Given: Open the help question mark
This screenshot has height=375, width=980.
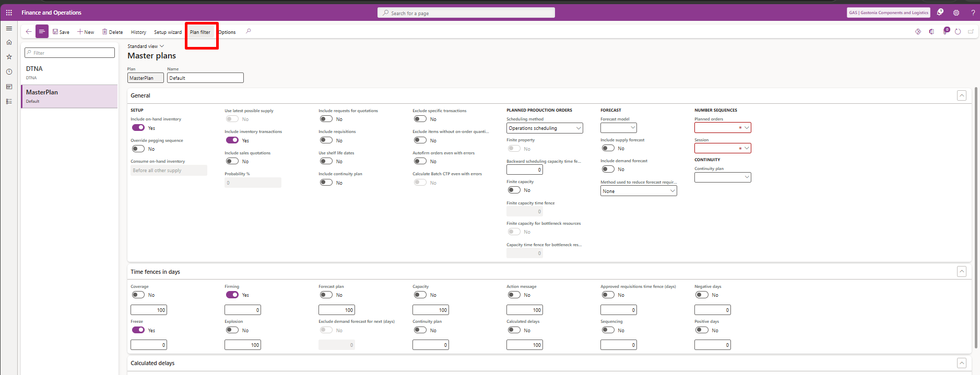Looking at the screenshot, I should (x=973, y=13).
